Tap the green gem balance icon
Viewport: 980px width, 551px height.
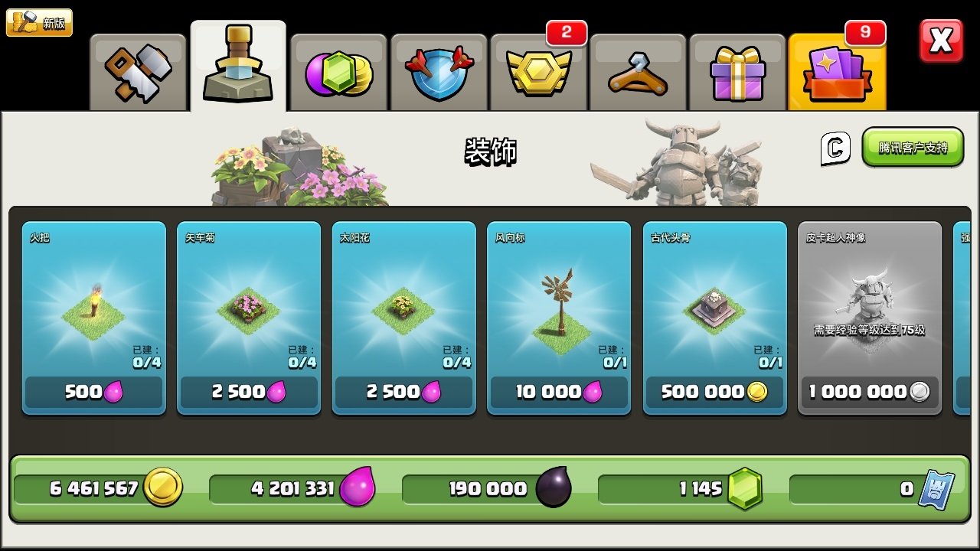[745, 487]
